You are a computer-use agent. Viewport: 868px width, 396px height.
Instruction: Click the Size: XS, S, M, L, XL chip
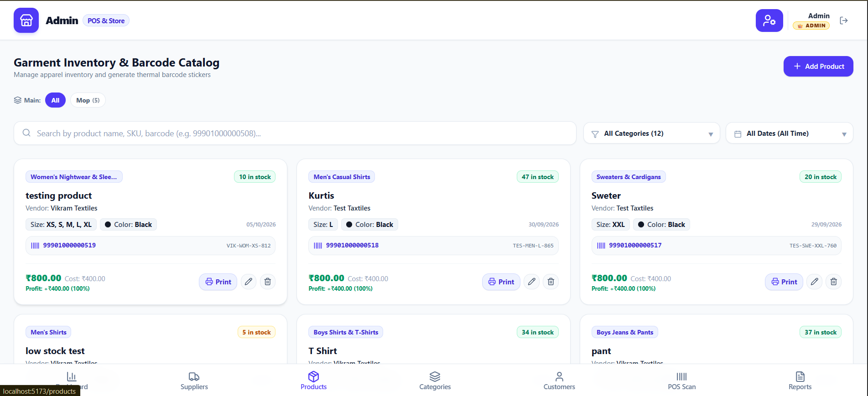click(61, 225)
